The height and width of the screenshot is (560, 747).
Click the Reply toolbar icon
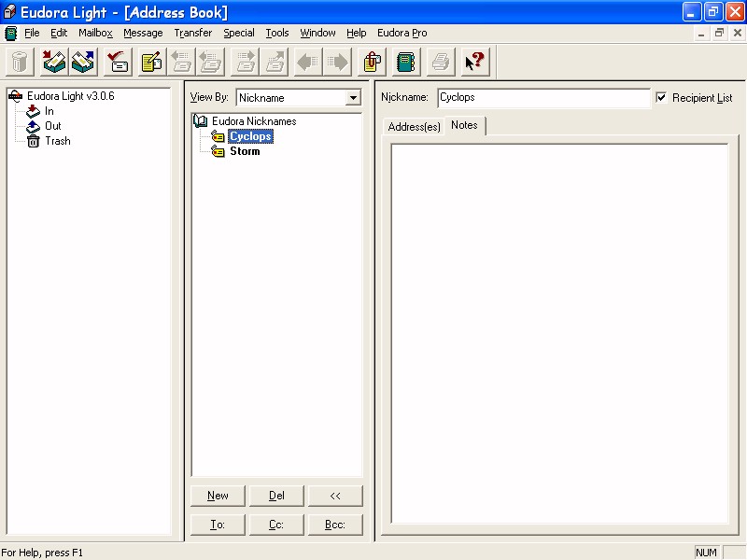(181, 62)
